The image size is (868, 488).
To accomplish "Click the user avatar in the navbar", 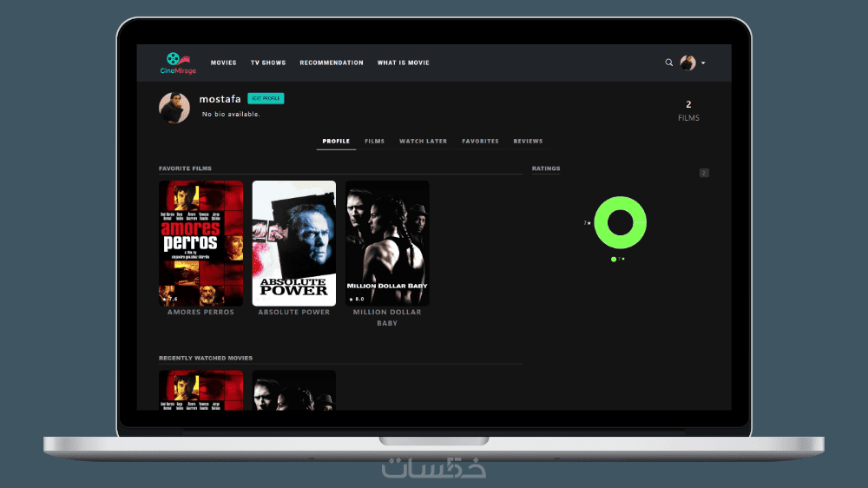I will (687, 63).
